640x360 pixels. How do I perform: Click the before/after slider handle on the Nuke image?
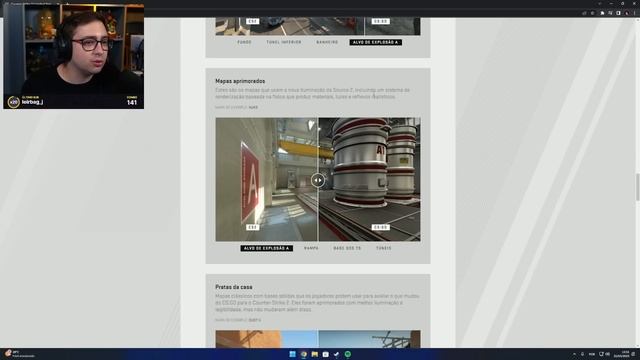[318, 180]
